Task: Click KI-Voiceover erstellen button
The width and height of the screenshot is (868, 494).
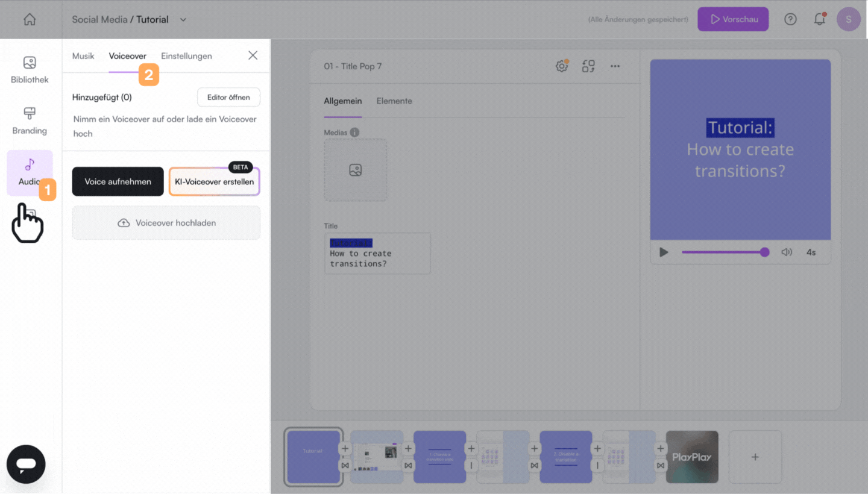Action: pyautogui.click(x=214, y=181)
